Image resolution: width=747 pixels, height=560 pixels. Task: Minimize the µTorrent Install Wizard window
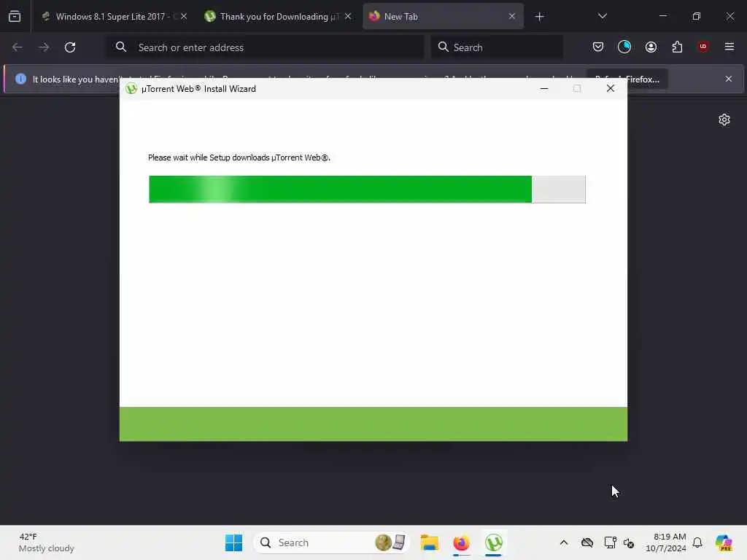[x=544, y=88]
